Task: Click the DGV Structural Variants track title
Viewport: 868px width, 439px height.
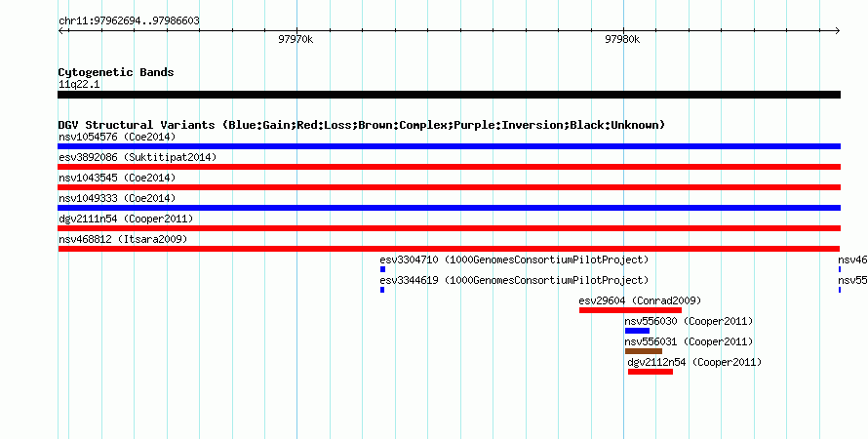Action: click(x=362, y=125)
